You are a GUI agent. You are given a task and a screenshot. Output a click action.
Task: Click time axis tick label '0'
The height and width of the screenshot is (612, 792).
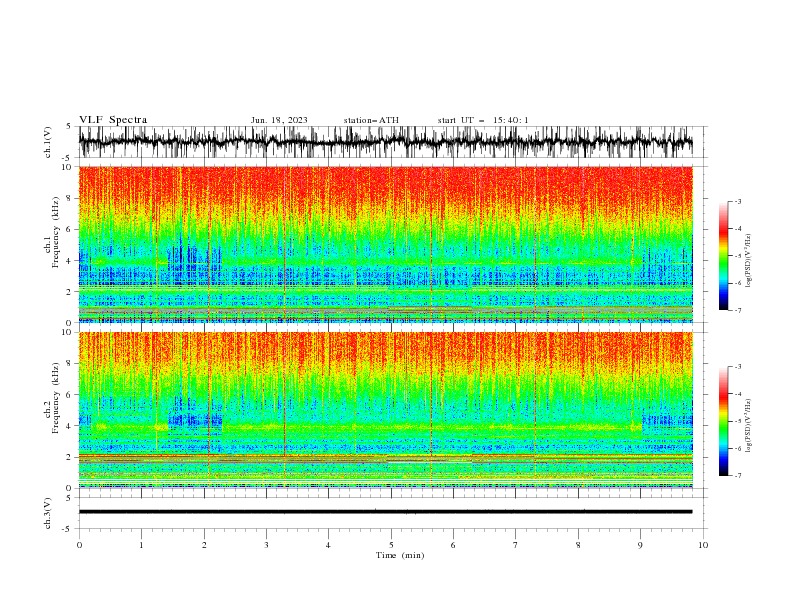[x=79, y=545]
